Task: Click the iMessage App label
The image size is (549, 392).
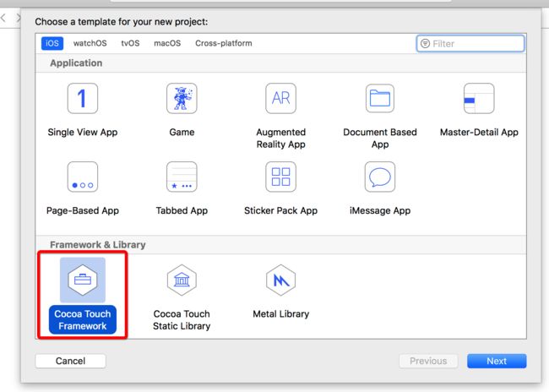Action: (380, 210)
